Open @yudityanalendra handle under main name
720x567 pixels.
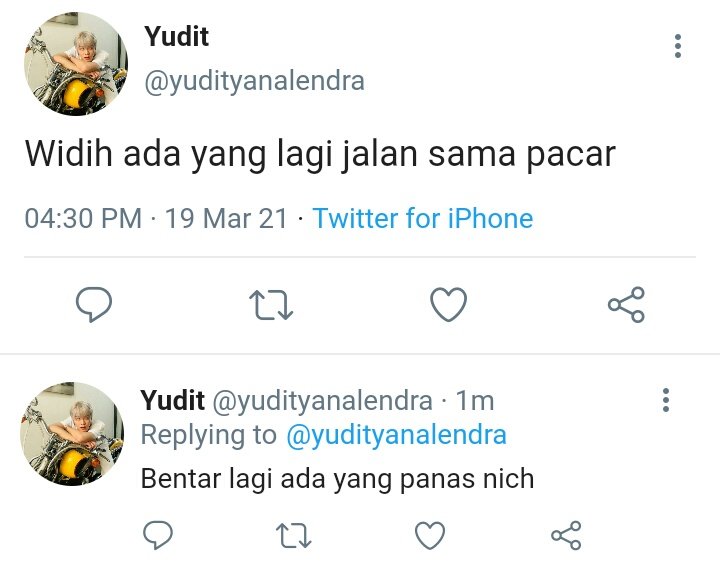point(254,81)
